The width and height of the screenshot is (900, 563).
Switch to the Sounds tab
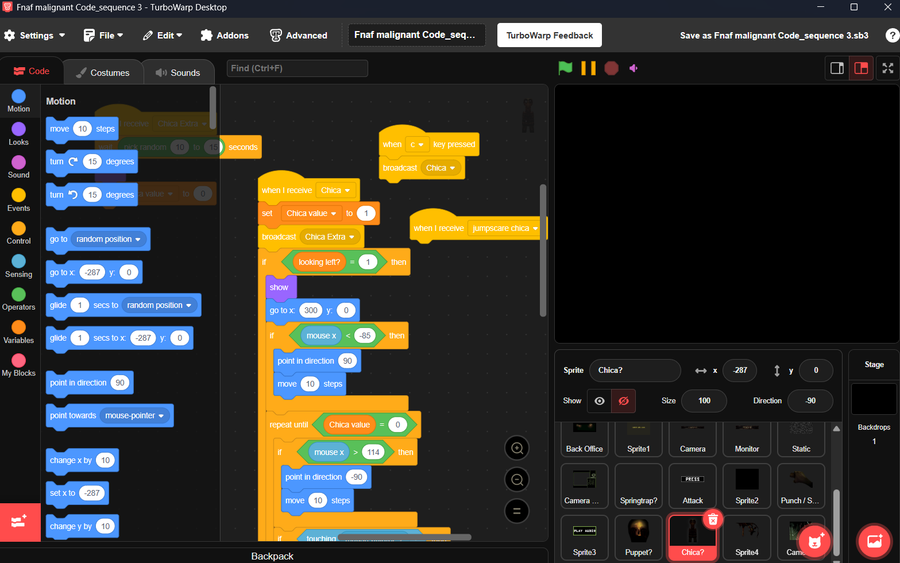coord(177,72)
